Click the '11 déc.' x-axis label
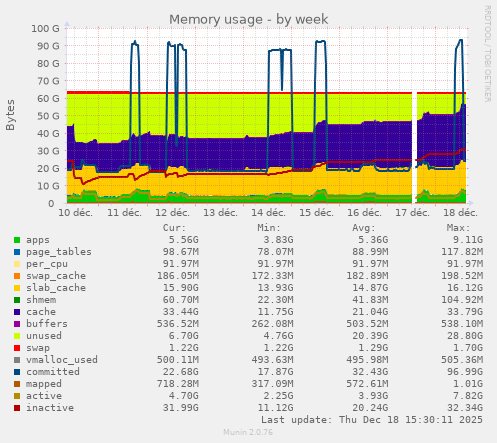Image resolution: width=497 pixels, height=443 pixels. pyautogui.click(x=124, y=213)
